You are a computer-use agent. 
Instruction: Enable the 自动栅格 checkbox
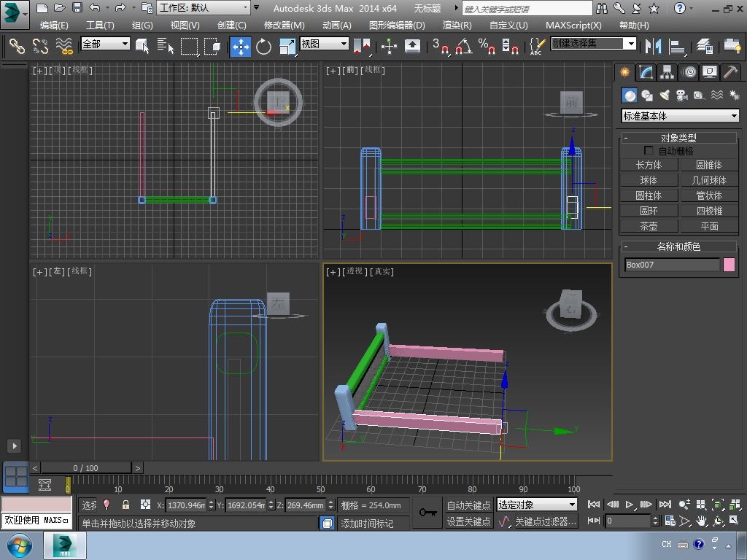tap(649, 151)
